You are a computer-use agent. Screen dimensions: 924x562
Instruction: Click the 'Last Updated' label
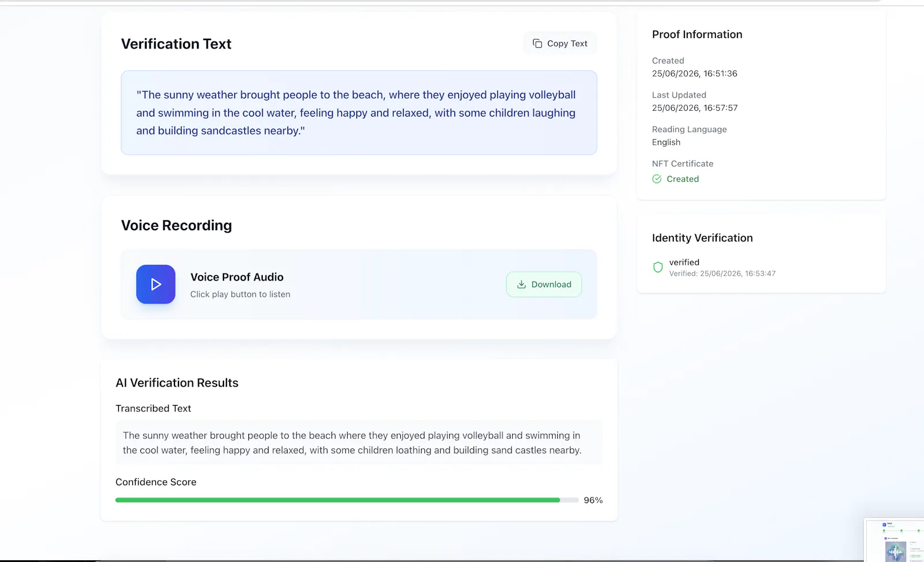[679, 95]
